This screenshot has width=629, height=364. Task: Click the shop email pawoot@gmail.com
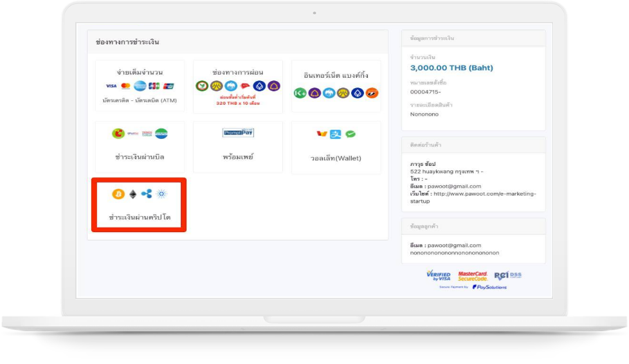point(457,187)
